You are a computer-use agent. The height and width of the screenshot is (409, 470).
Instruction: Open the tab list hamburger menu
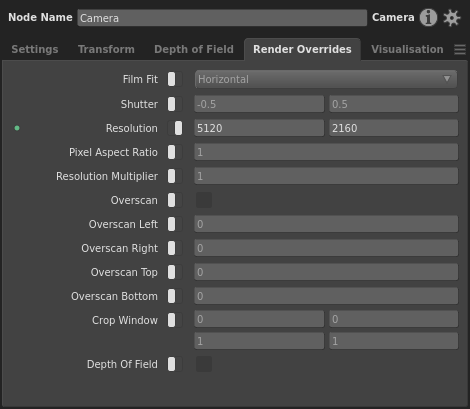460,50
